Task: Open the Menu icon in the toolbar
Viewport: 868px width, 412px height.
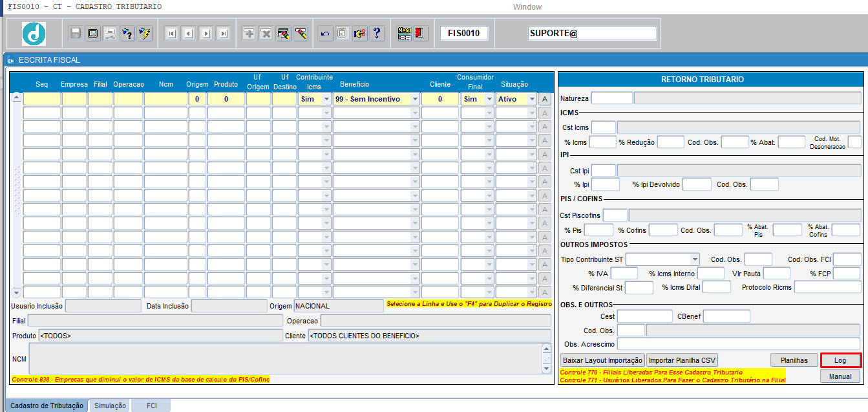Action: [404, 34]
